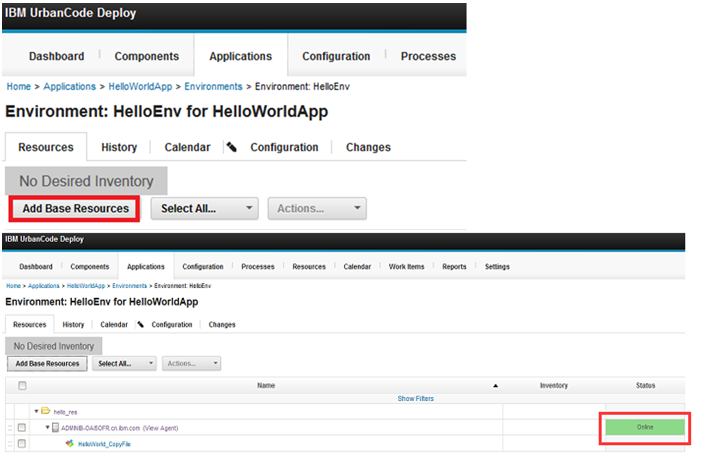708x462 pixels.
Task: Collapse the ADMINIB-OA6OFR agent tree node
Action: pyautogui.click(x=47, y=427)
